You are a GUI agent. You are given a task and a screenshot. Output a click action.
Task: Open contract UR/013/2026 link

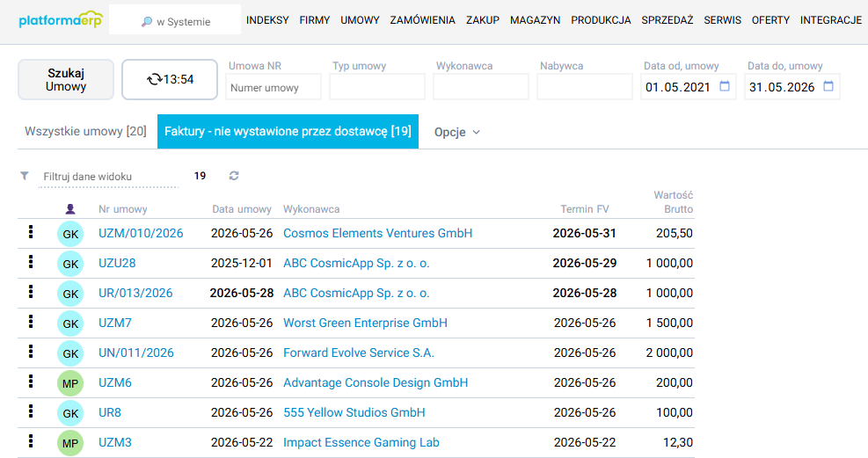[135, 293]
